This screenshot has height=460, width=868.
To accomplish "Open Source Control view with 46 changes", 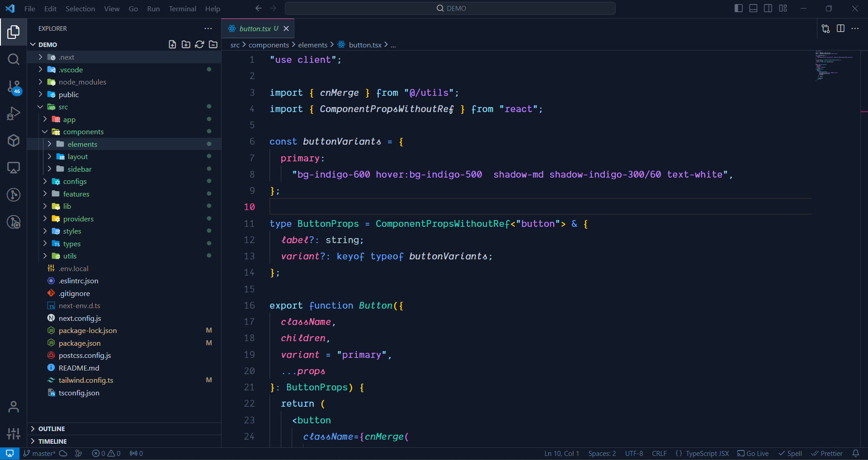I will 14,87.
